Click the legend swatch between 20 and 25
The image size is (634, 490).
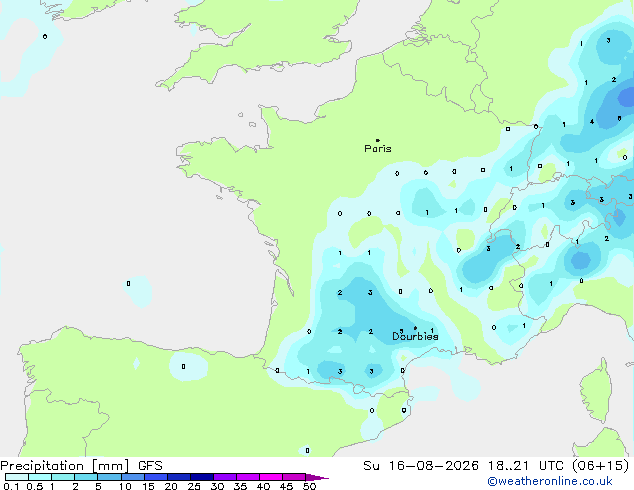(179, 477)
